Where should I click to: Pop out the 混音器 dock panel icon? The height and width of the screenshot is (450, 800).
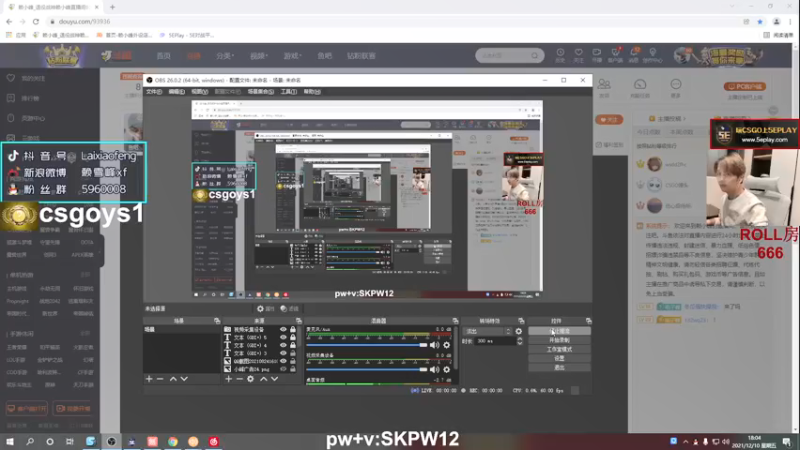(455, 321)
